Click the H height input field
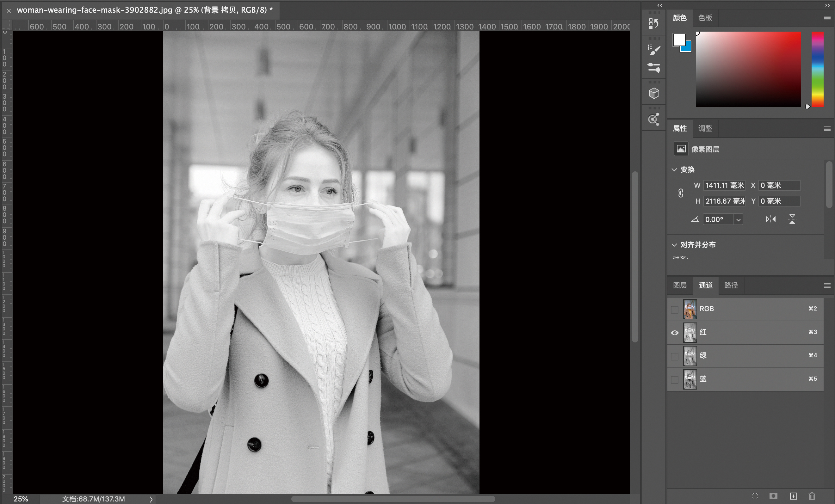This screenshot has height=504, width=835. [x=724, y=201]
